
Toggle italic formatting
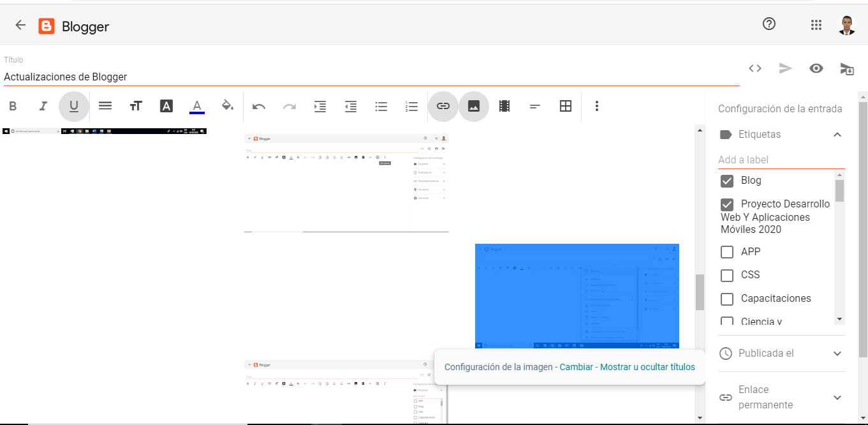pyautogui.click(x=43, y=107)
